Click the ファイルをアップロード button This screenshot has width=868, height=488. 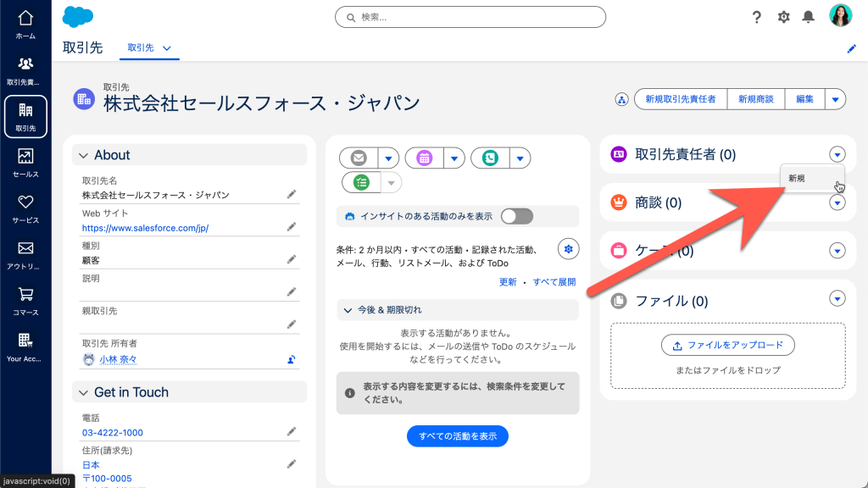point(727,346)
